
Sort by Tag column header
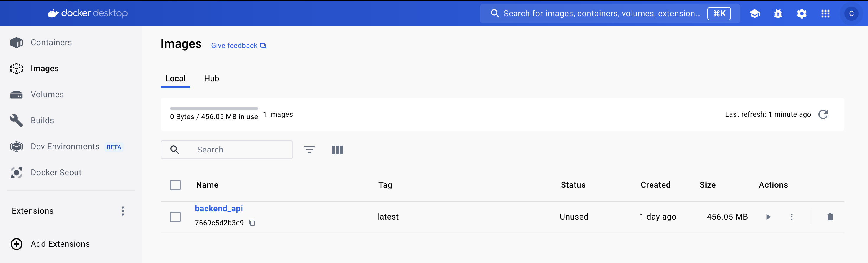(x=385, y=185)
